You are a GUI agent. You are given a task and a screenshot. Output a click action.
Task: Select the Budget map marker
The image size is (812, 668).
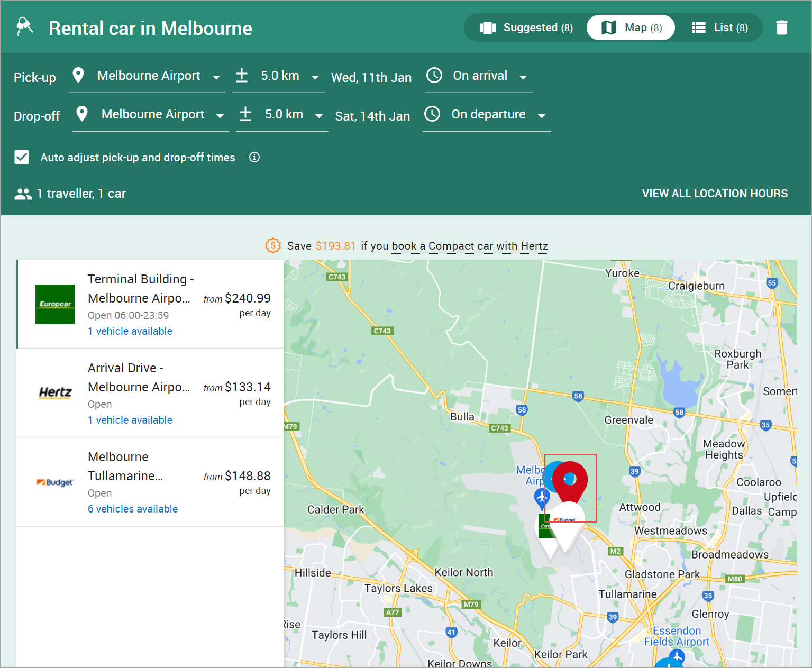567,526
